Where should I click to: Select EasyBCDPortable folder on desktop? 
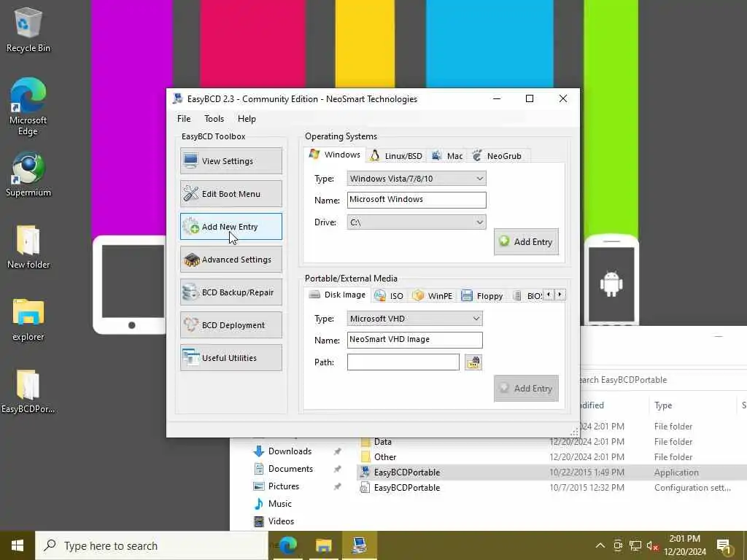coord(28,392)
